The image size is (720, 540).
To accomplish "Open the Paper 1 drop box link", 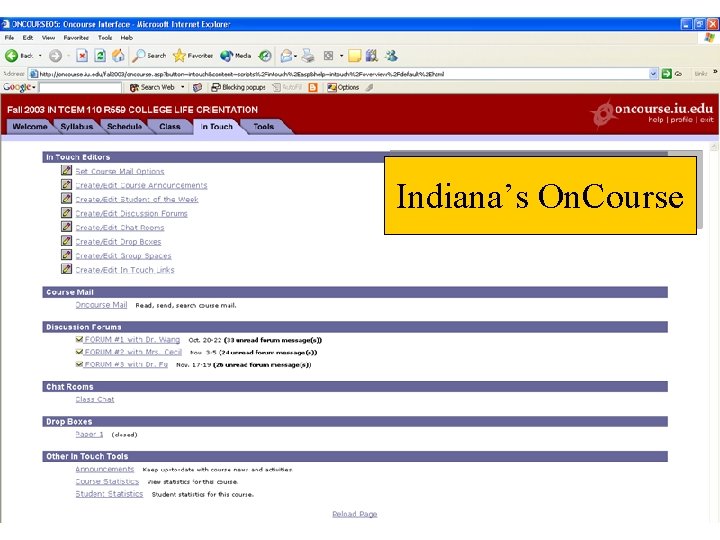I will [89, 434].
